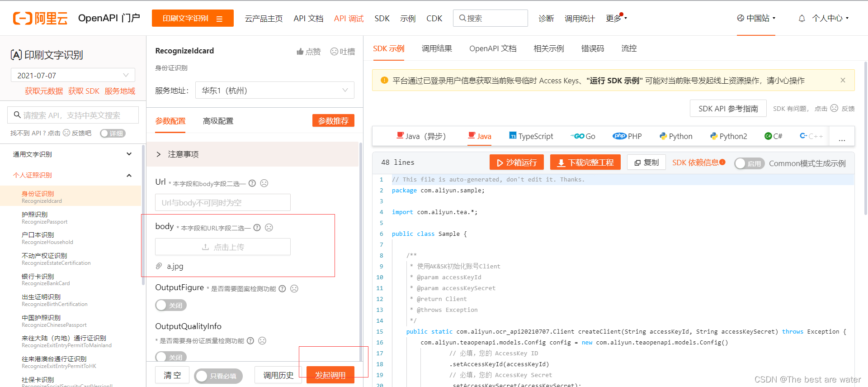The image size is (868, 387).
Task: Click the Aliyun logo
Action: (40, 18)
